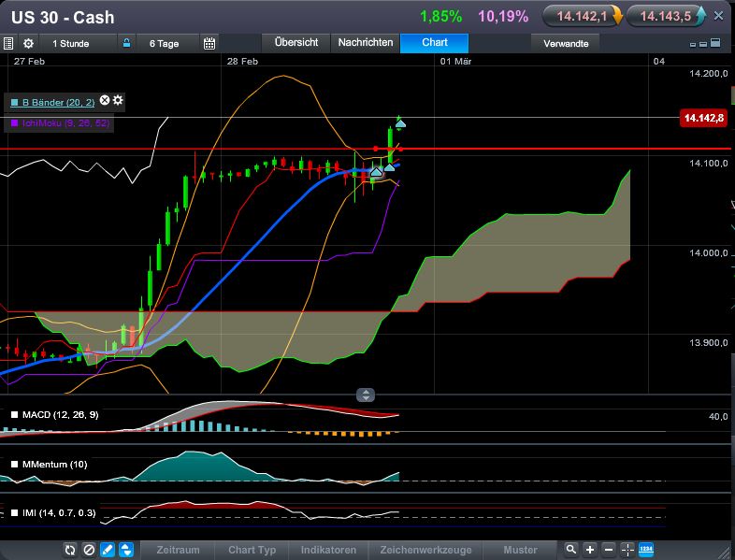Select the Chart tab

click(435, 42)
